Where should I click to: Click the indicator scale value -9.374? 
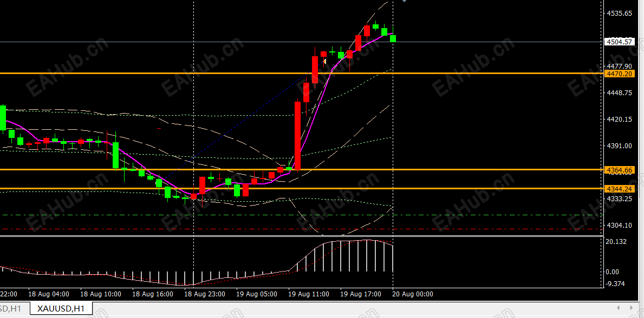[616, 283]
